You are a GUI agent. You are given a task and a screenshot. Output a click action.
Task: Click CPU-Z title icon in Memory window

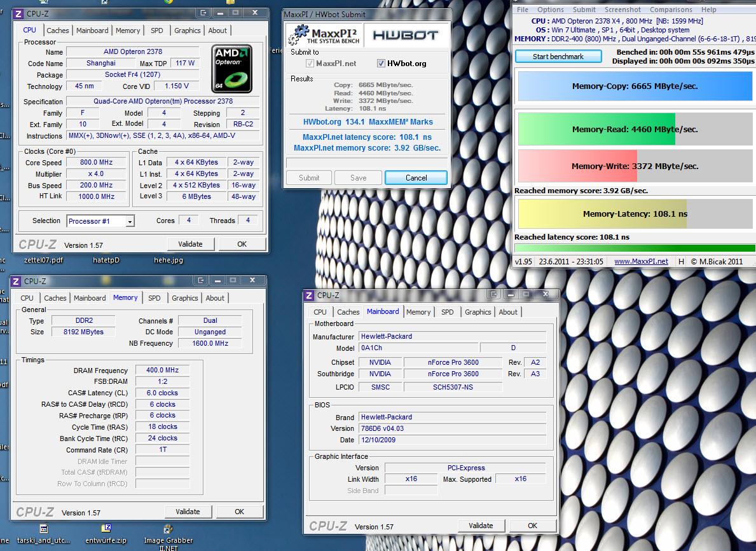coord(16,281)
